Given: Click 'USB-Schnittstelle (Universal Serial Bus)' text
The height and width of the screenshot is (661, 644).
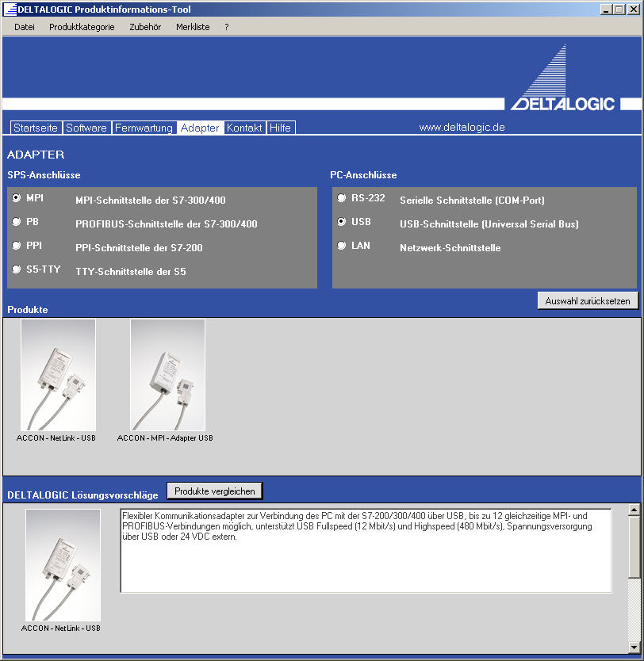Looking at the screenshot, I should (489, 224).
